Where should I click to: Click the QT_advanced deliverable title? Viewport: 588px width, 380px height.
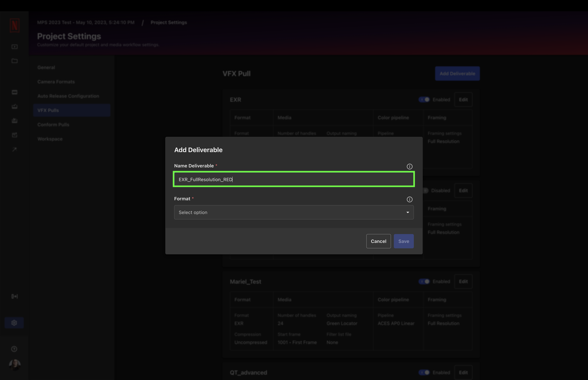pyautogui.click(x=249, y=373)
